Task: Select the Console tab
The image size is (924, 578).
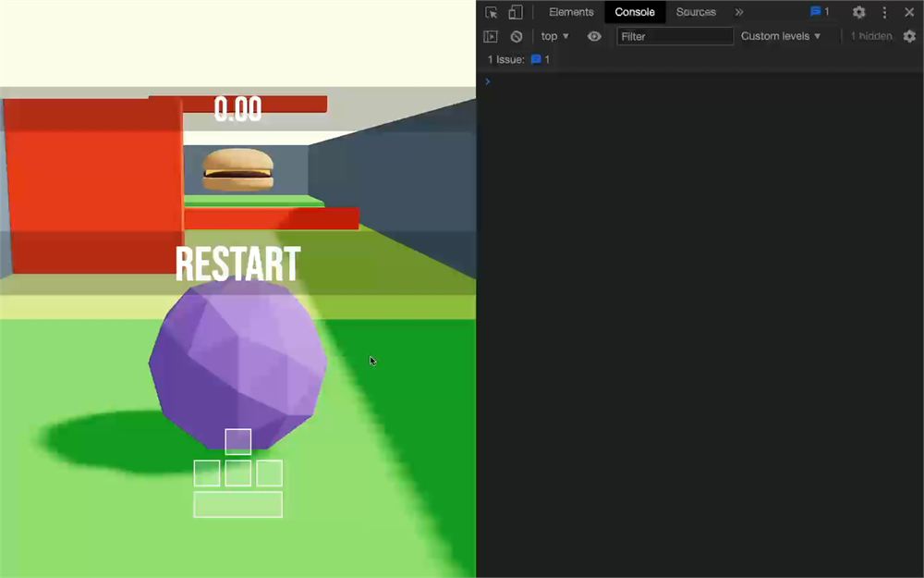Action: tap(635, 12)
